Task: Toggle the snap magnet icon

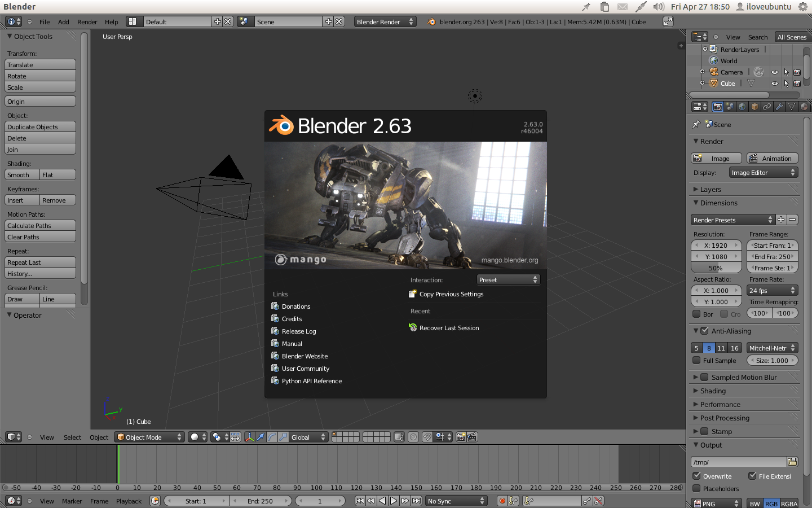Action: (427, 437)
